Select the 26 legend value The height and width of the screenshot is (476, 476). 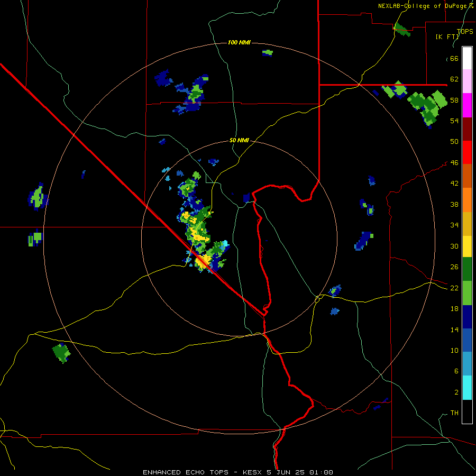click(x=454, y=267)
